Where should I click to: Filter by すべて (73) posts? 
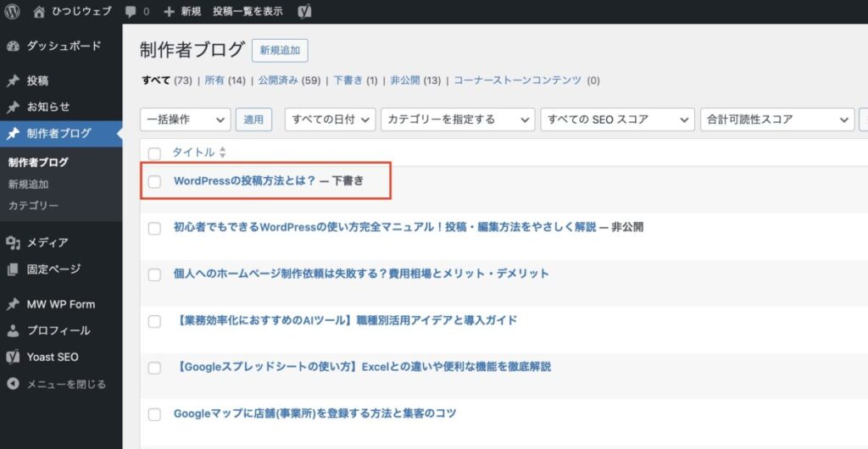(x=167, y=80)
